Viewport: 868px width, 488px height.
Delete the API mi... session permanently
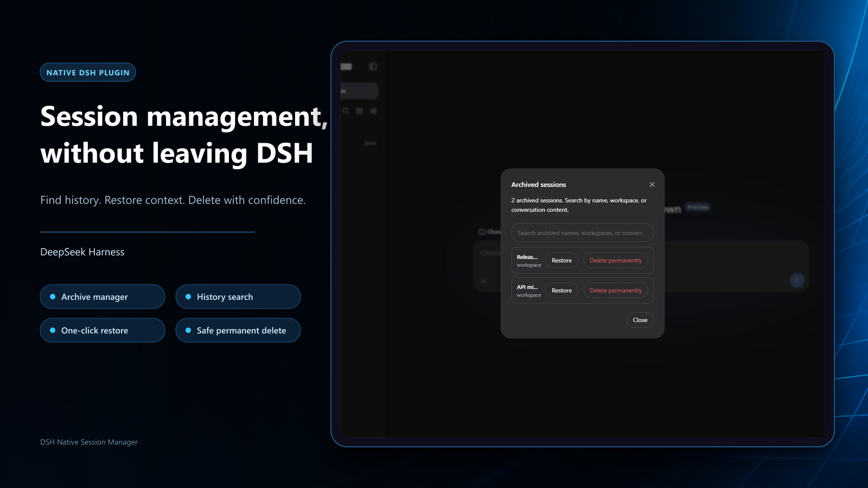pyautogui.click(x=616, y=291)
